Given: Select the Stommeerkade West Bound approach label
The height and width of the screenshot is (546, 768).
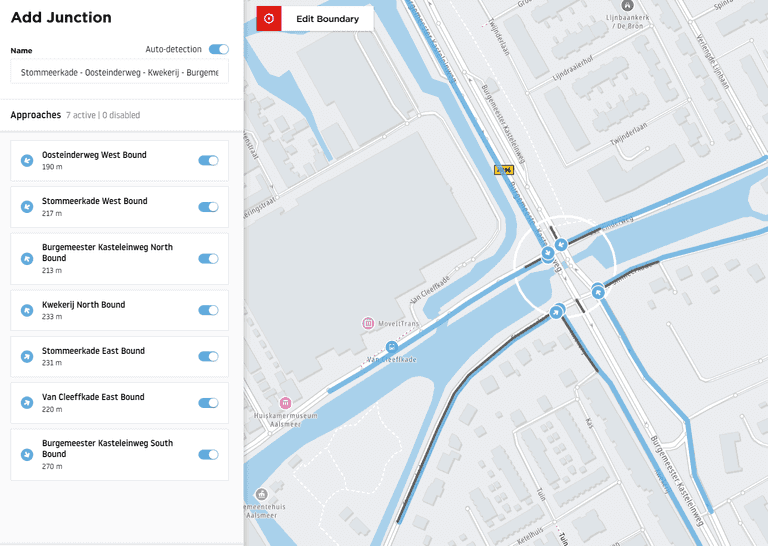Looking at the screenshot, I should 94,201.
